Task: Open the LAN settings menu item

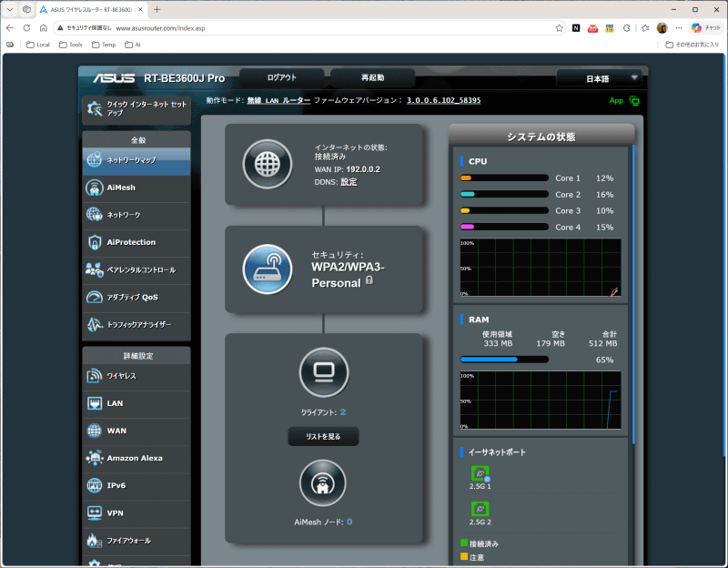Action: click(x=136, y=403)
